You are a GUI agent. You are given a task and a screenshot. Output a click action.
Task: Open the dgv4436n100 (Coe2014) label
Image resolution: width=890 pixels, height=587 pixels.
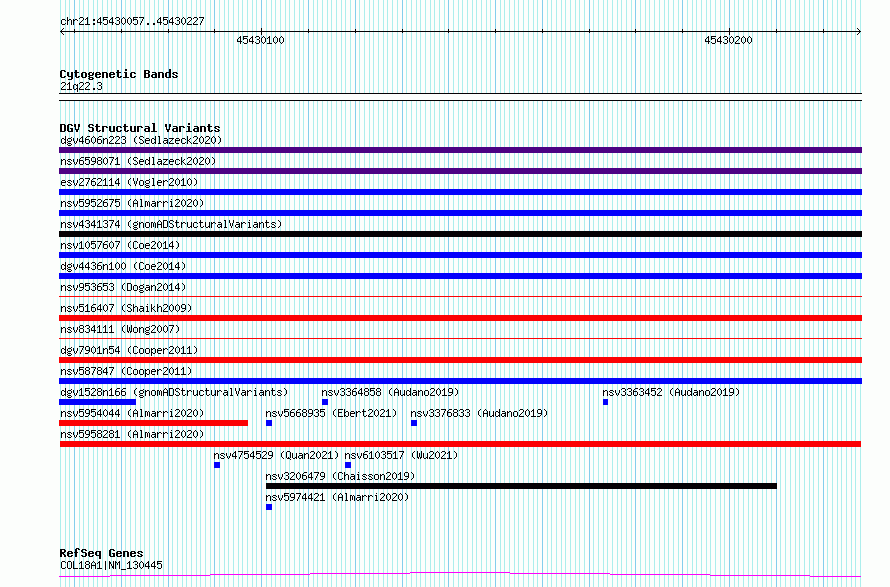pyautogui.click(x=123, y=266)
